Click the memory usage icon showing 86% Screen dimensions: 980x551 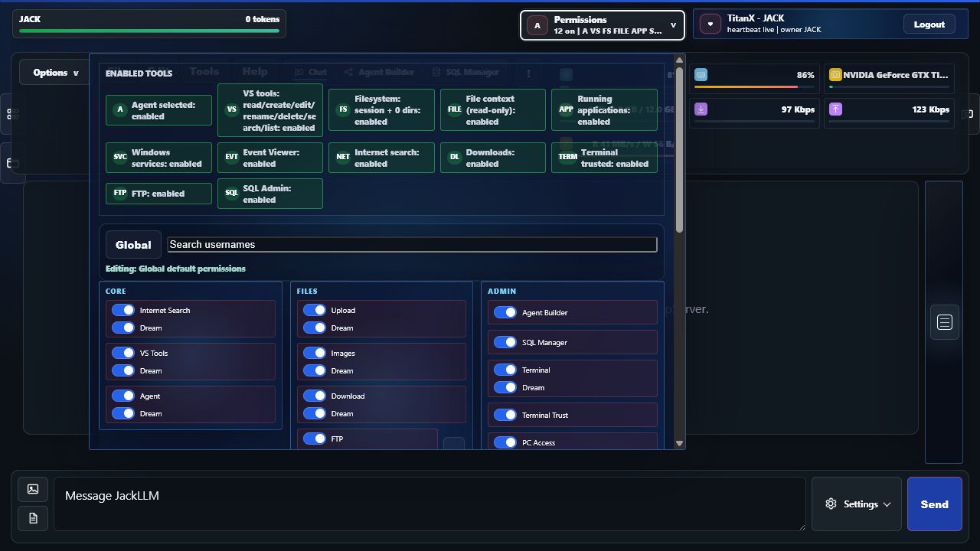pos(701,75)
